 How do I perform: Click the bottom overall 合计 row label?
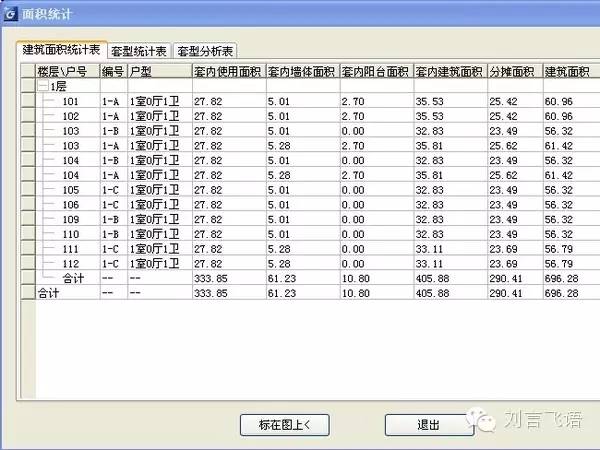(48, 293)
